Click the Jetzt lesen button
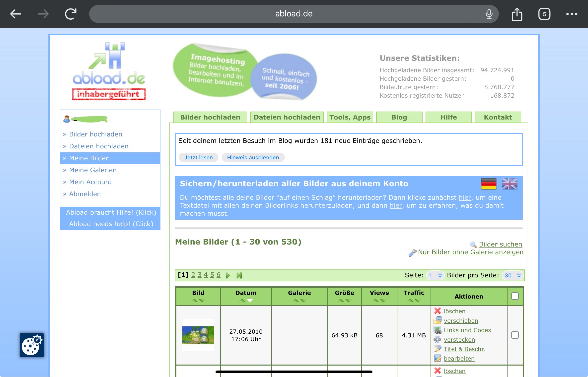 (198, 157)
